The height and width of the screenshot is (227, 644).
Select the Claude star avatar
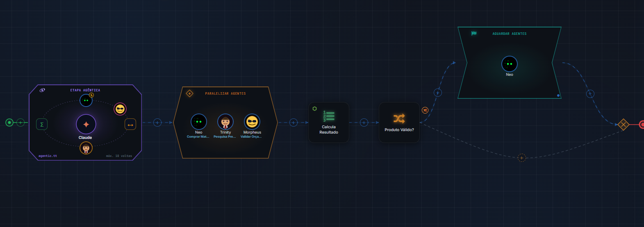click(x=86, y=125)
